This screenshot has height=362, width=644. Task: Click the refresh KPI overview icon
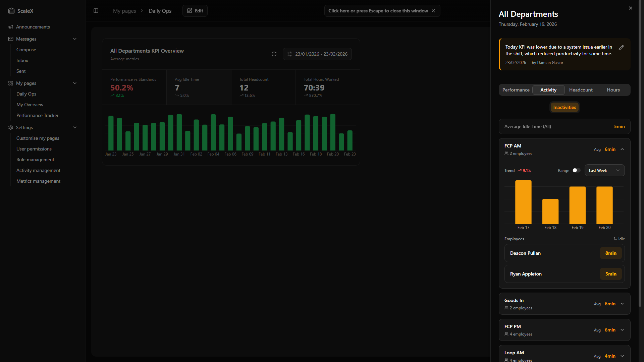click(x=274, y=54)
